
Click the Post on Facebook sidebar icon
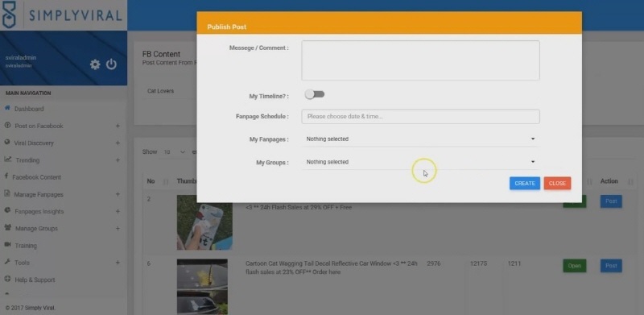coord(7,126)
